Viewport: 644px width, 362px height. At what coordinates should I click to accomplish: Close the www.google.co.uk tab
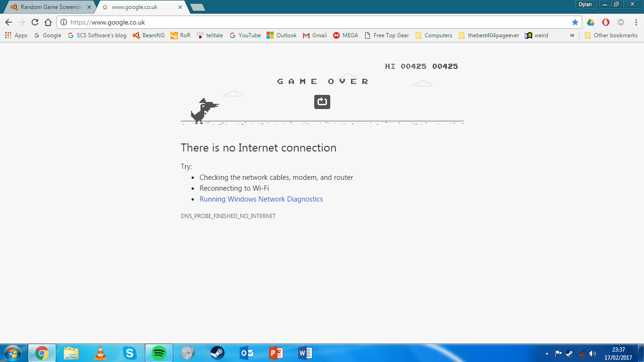tap(180, 7)
